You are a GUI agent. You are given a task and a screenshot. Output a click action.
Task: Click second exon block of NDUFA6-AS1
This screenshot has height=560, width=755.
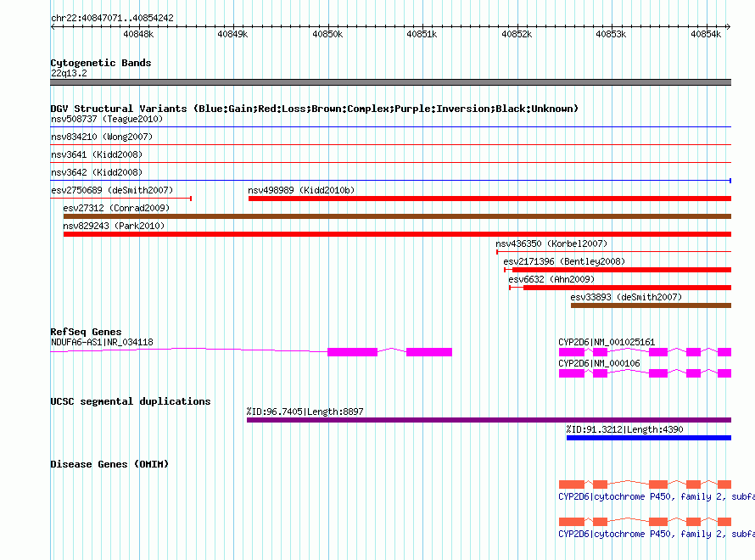click(429, 352)
